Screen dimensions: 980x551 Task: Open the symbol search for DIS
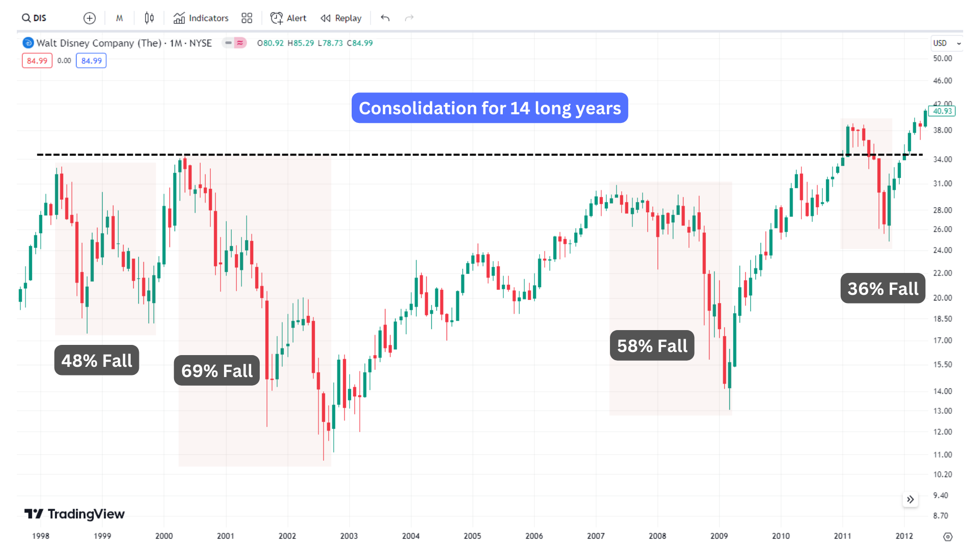tap(34, 18)
